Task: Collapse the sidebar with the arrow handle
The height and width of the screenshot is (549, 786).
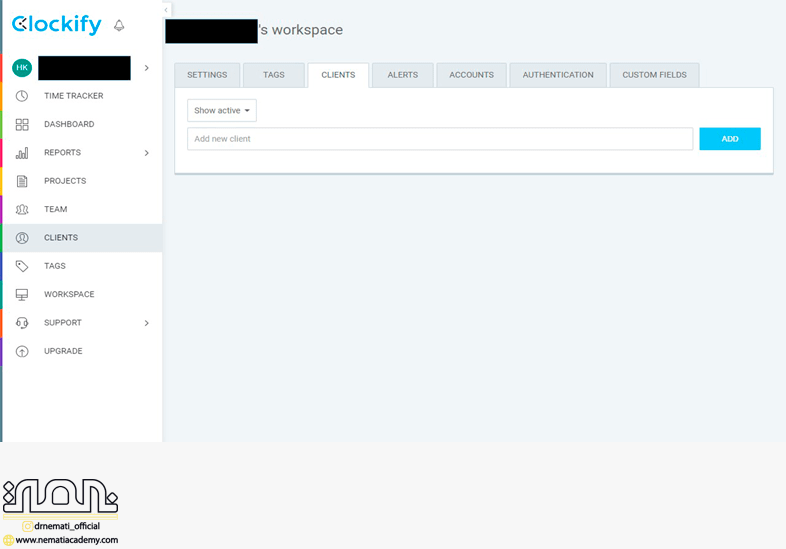Action: point(166,10)
